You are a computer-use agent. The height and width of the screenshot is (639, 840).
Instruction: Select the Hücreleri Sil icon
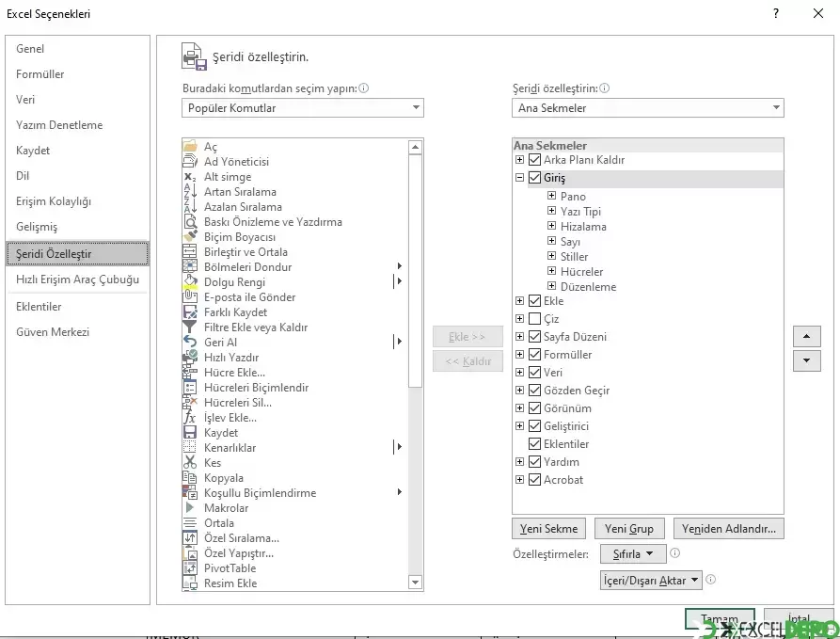tap(190, 402)
